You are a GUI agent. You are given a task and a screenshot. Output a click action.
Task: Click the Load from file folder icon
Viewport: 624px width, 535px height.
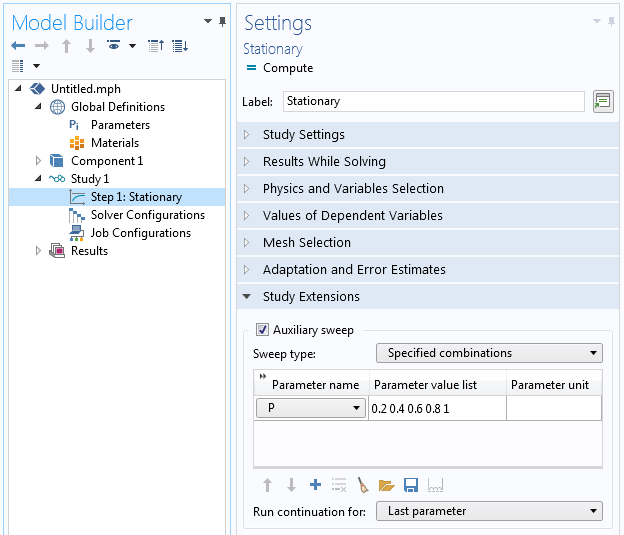coord(386,485)
